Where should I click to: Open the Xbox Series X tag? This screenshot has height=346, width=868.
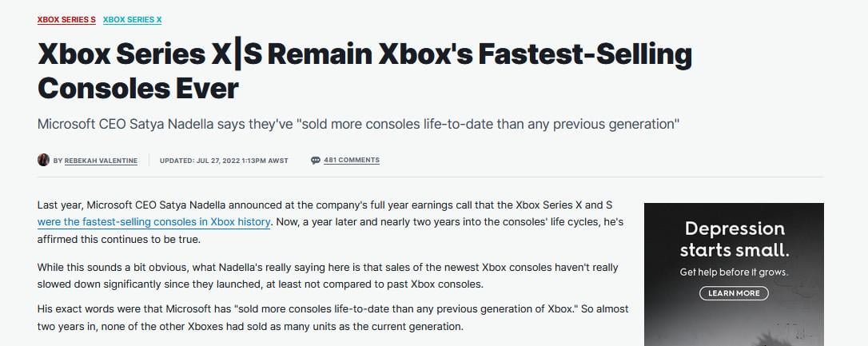click(x=132, y=19)
